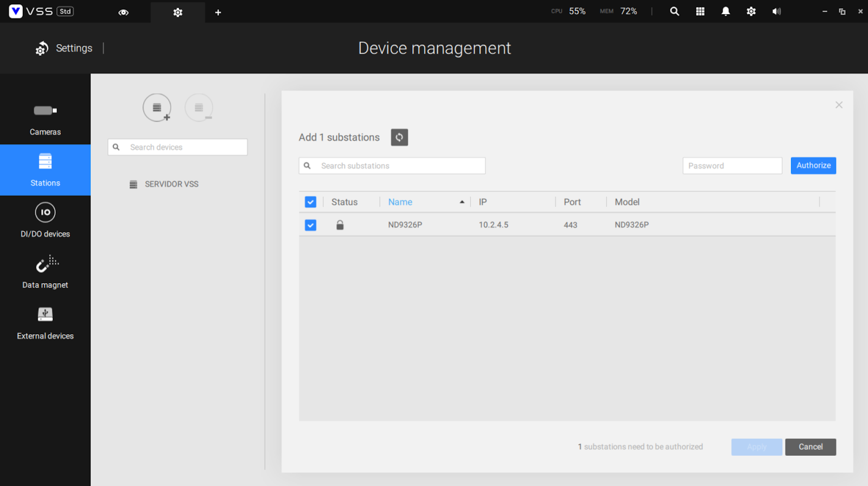Click the lock status icon for ND9326P

point(340,225)
